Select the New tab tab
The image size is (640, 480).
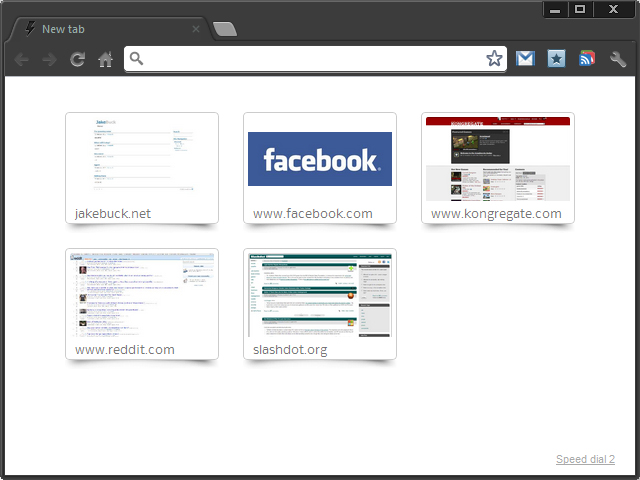100,29
